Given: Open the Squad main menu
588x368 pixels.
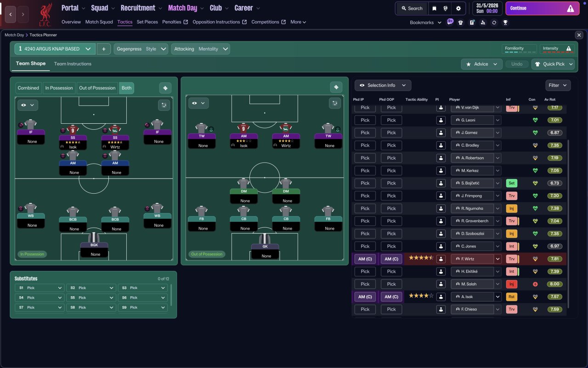Looking at the screenshot, I should click(x=102, y=8).
